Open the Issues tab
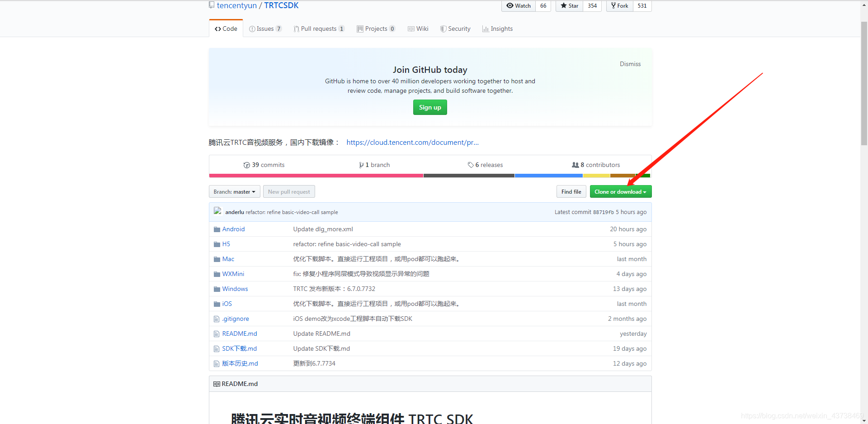 (x=265, y=29)
